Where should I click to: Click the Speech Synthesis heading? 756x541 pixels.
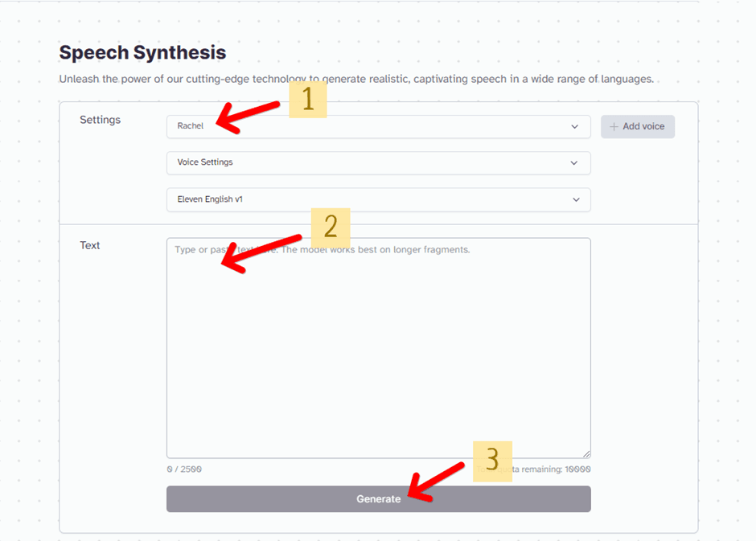[x=142, y=53]
